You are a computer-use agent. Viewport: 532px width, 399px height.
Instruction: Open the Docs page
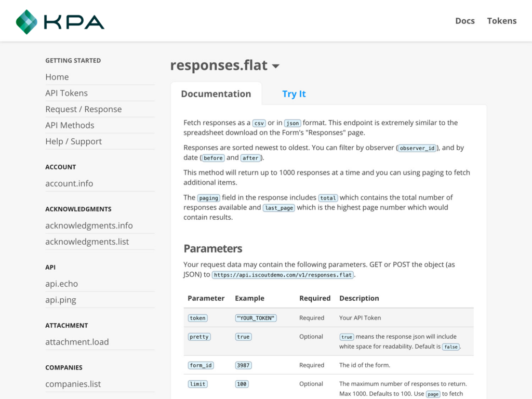[464, 21]
